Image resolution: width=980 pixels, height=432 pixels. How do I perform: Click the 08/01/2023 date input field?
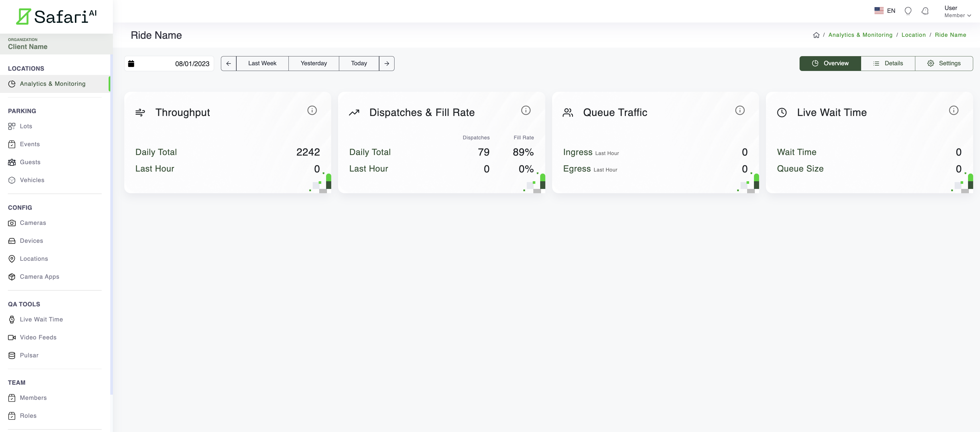click(192, 64)
